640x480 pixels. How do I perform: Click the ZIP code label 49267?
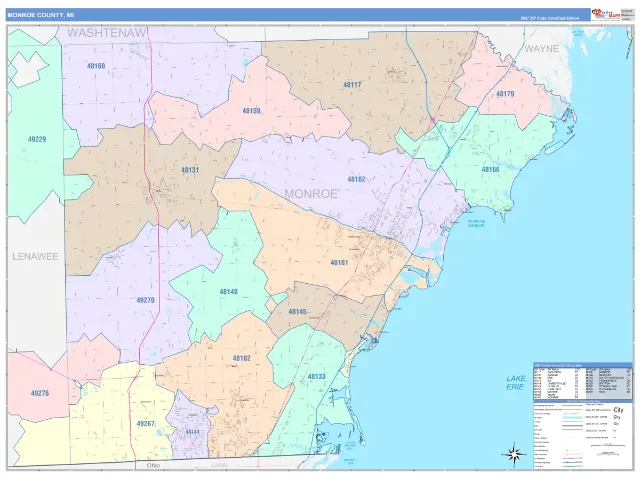pyautogui.click(x=145, y=424)
